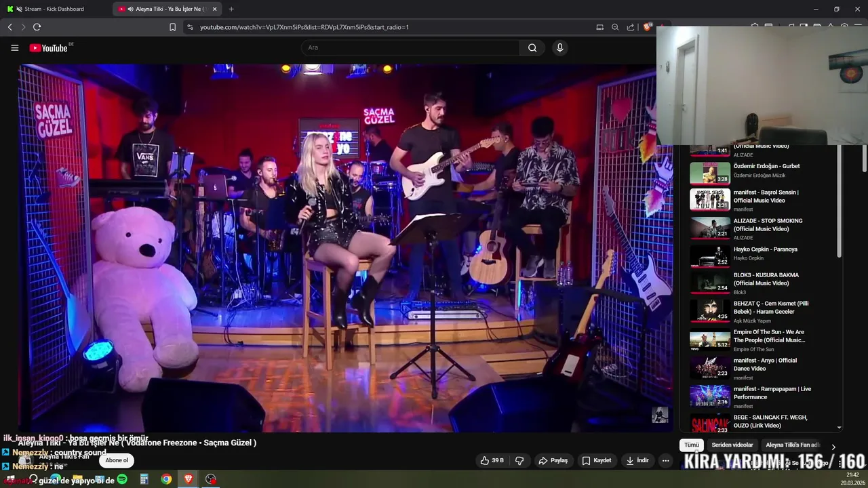Download the video with İndir
The image size is (868, 488).
(x=637, y=460)
